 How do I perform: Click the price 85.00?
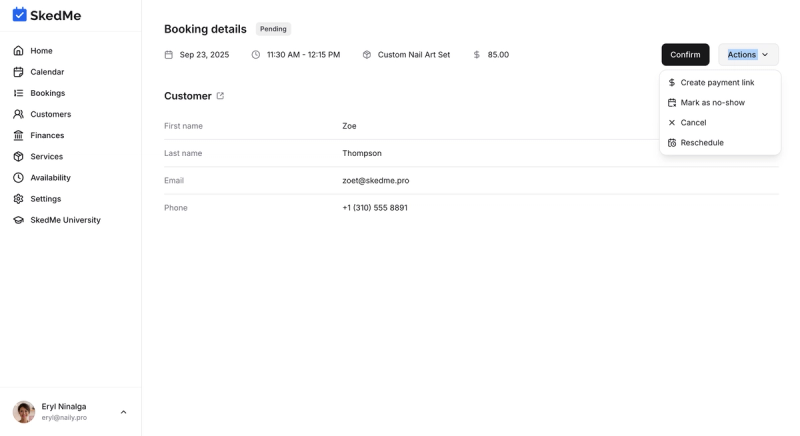(498, 55)
